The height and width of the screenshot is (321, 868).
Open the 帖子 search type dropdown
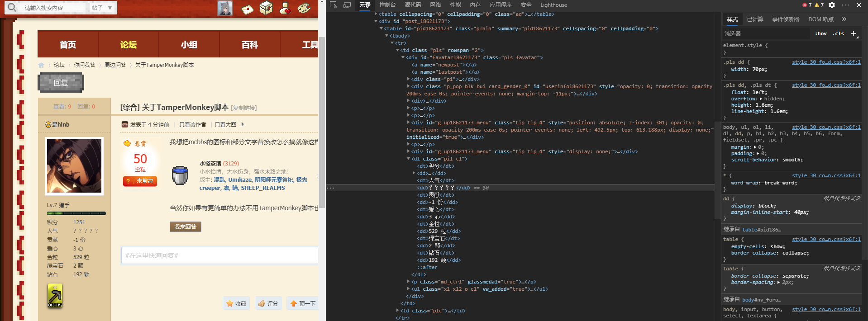click(102, 8)
